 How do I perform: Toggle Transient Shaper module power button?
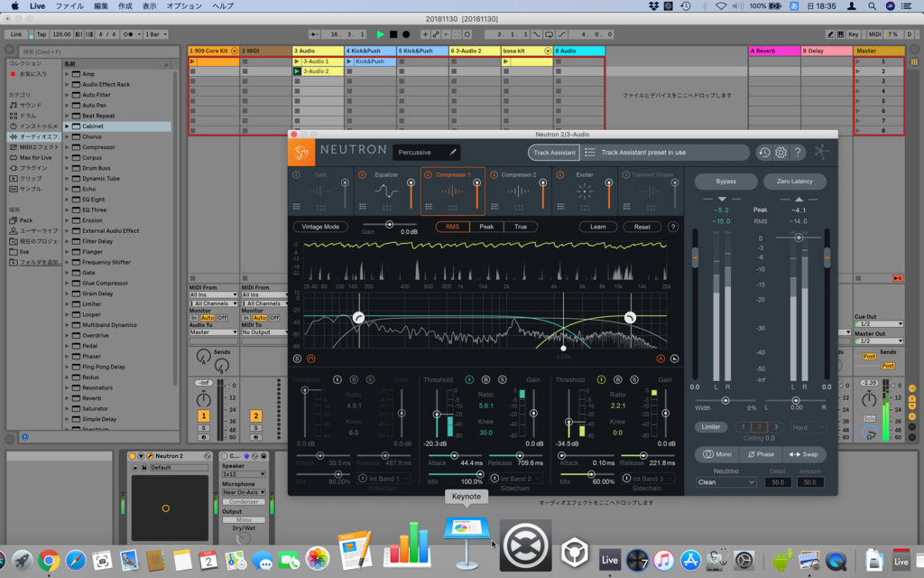point(626,174)
